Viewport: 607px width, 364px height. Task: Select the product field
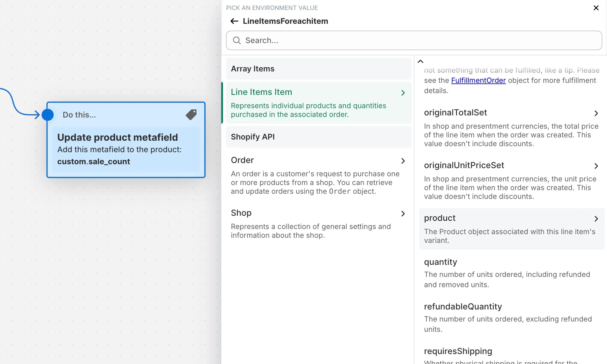click(511, 229)
